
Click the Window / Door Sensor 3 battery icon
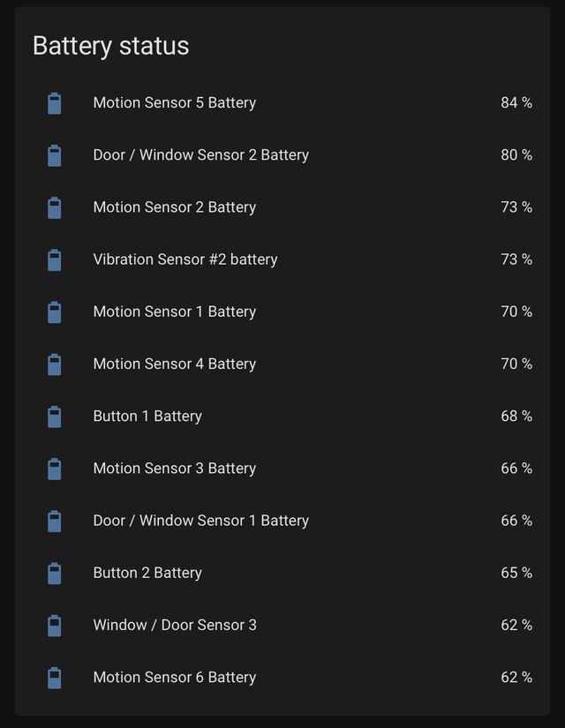click(x=54, y=625)
